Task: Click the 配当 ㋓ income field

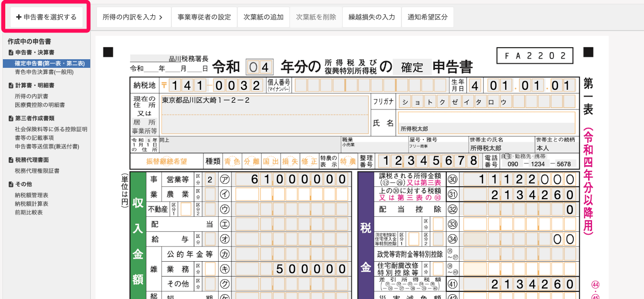Action: [292, 224]
